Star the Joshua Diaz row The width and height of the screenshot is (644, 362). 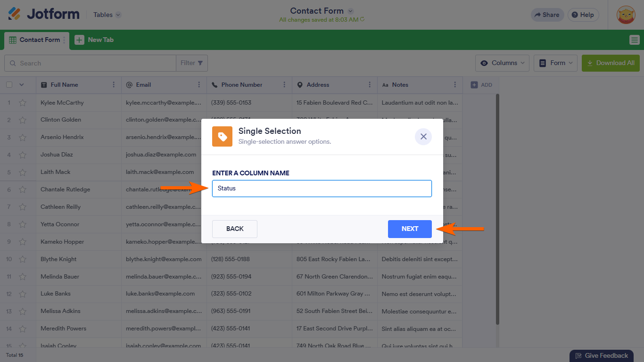[x=23, y=155]
